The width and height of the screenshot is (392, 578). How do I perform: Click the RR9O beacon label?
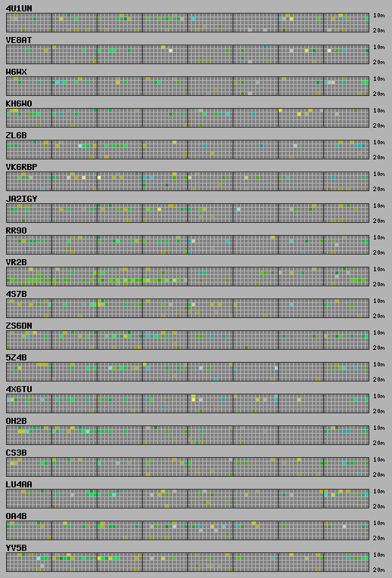pos(16,230)
